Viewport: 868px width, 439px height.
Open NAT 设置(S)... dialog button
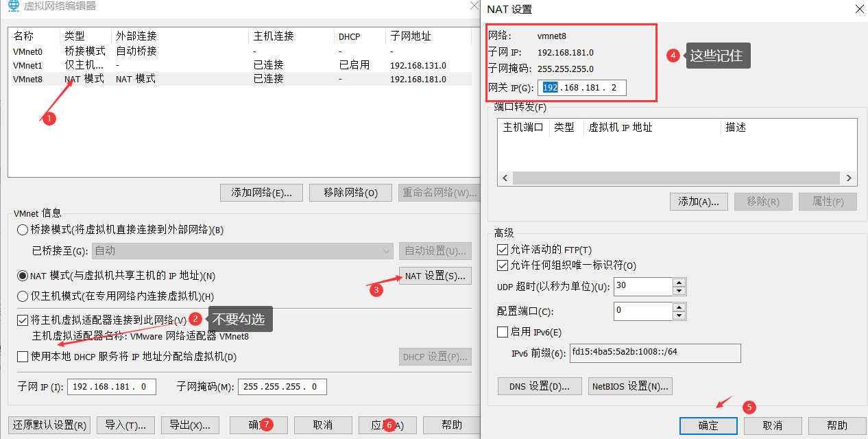435,276
